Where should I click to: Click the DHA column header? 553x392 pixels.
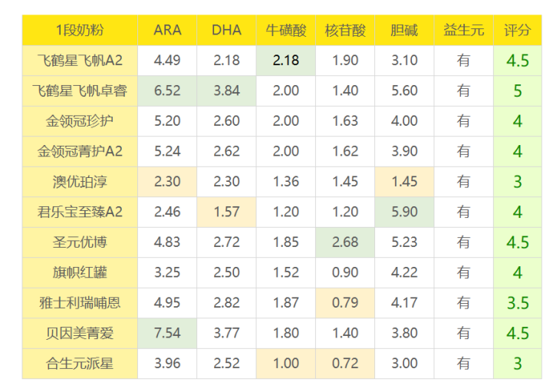click(226, 31)
